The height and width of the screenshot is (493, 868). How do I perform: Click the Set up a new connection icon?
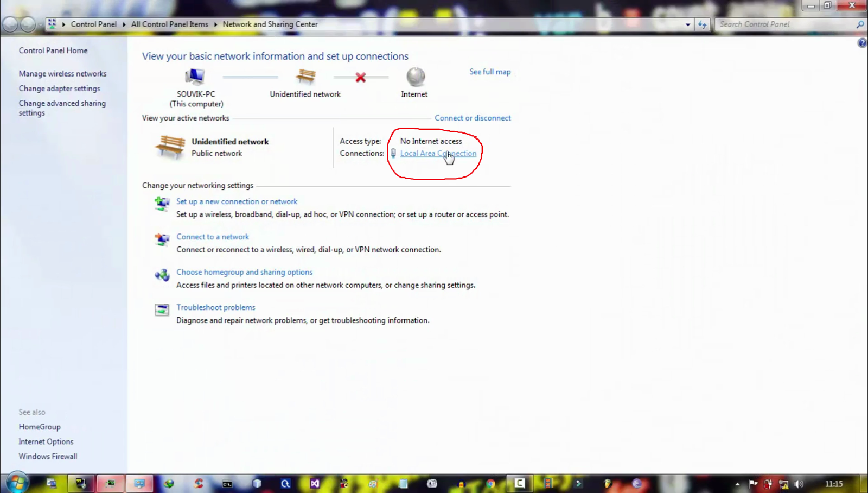coord(161,204)
